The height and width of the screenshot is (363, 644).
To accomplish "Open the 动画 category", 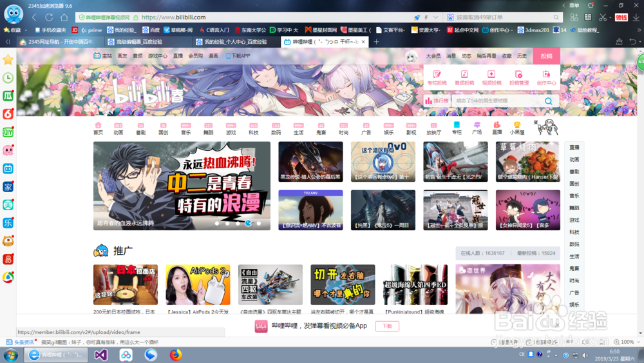I will tap(118, 128).
